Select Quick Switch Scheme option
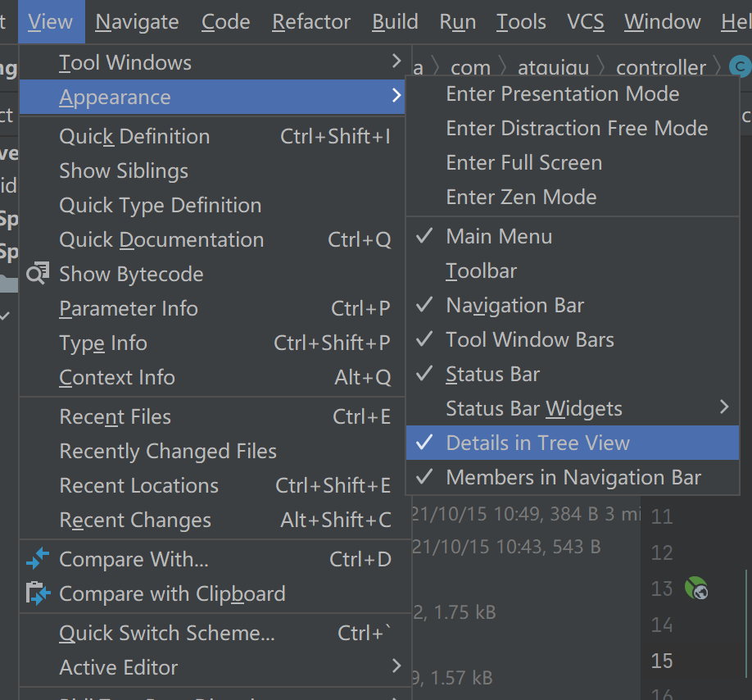 (x=167, y=633)
